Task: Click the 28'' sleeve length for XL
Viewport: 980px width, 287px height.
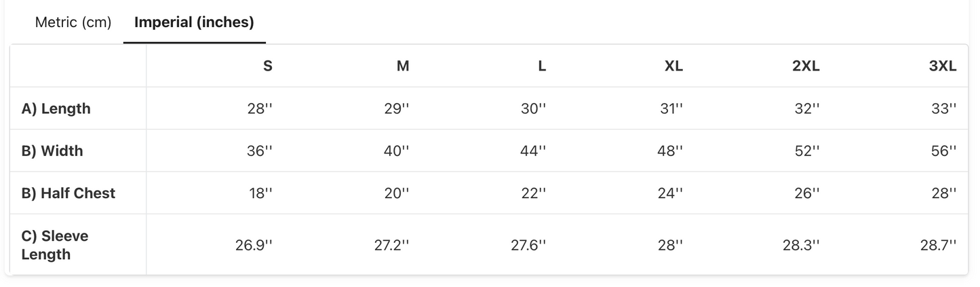Action: 669,245
